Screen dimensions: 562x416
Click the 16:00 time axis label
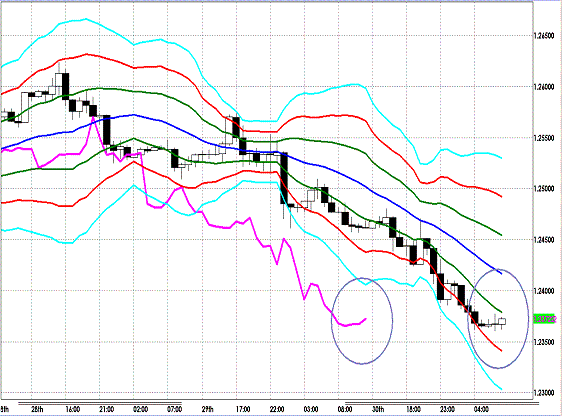coord(72,409)
